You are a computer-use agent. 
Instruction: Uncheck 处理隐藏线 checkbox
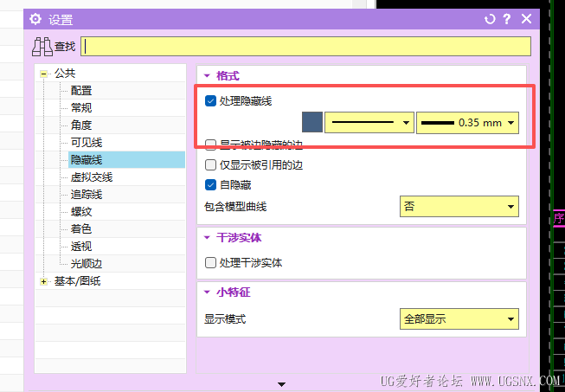coord(210,101)
